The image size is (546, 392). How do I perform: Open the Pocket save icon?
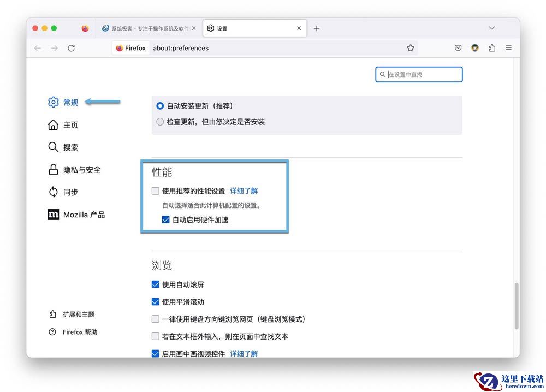pyautogui.click(x=458, y=48)
